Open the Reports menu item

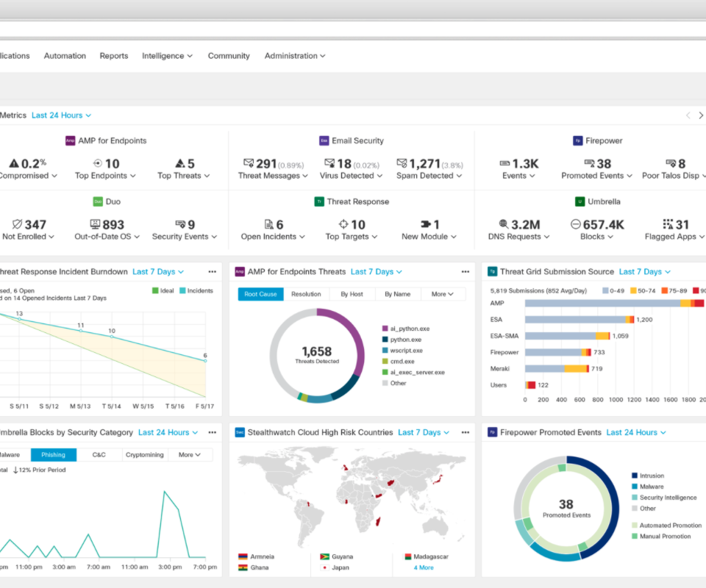(114, 56)
